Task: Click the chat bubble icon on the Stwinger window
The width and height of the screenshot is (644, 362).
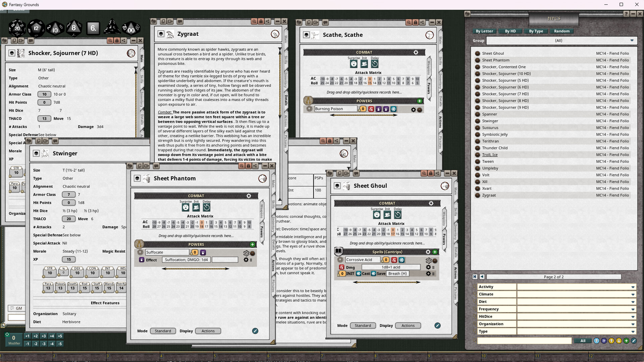Action: (x=55, y=141)
